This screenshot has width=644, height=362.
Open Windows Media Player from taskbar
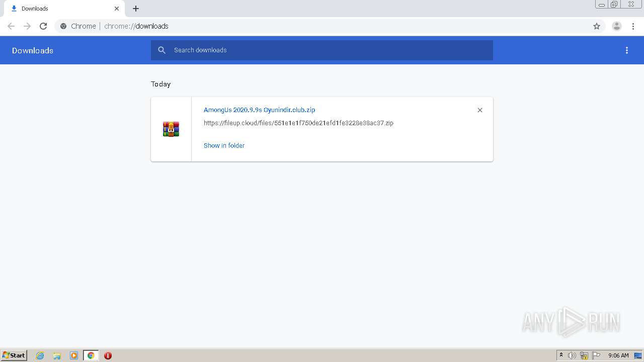click(x=74, y=355)
